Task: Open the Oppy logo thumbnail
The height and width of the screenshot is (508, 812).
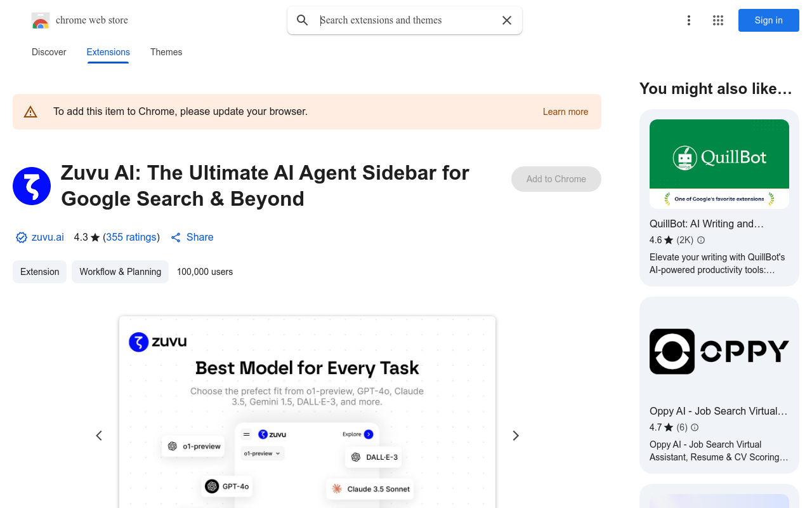Action: point(719,352)
